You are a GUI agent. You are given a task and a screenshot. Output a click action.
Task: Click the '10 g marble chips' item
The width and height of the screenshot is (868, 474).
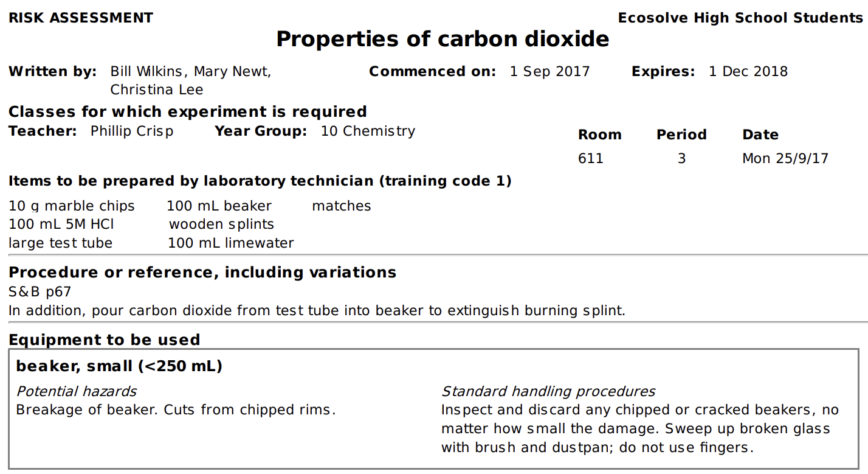[x=72, y=206]
